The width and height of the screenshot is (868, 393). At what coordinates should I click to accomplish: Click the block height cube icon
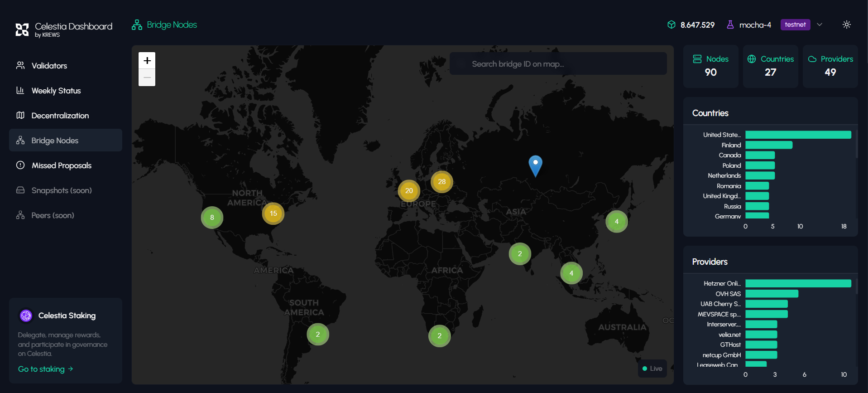(x=671, y=24)
